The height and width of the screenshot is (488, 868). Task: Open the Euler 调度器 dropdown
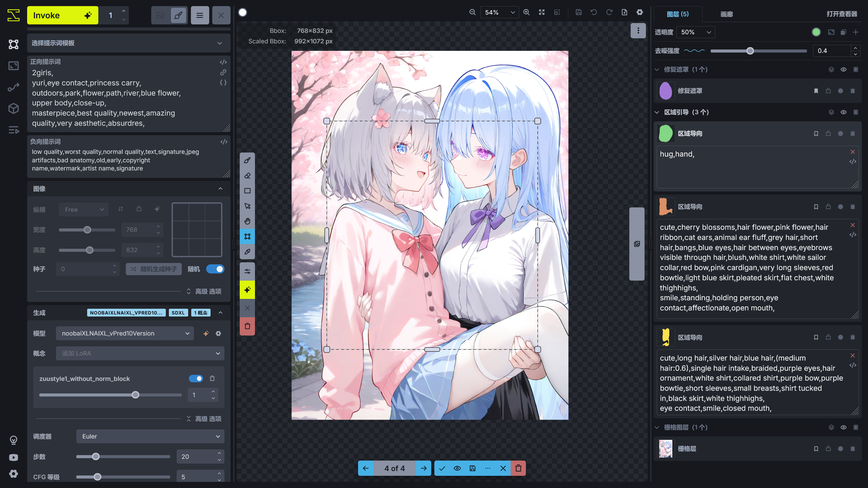pyautogui.click(x=150, y=436)
